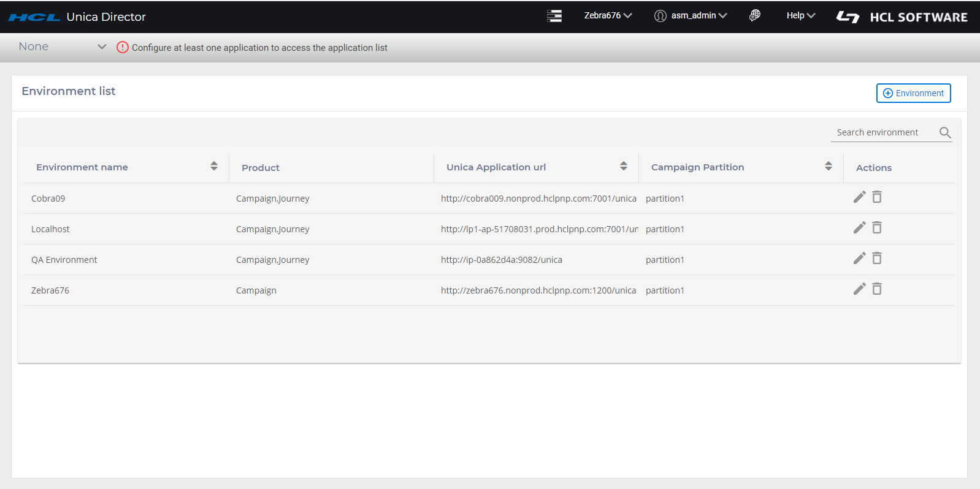980x489 pixels.
Task: Expand the Zebra676 environment dropdown
Action: point(608,15)
